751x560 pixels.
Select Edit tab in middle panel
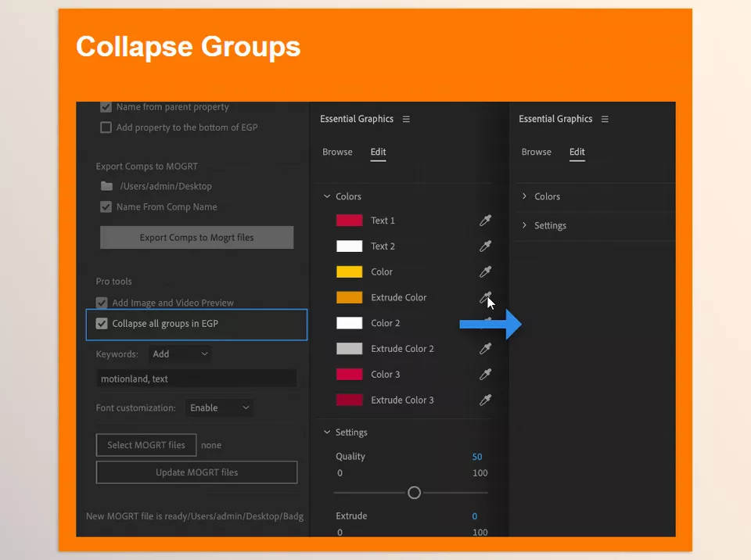[x=378, y=152]
